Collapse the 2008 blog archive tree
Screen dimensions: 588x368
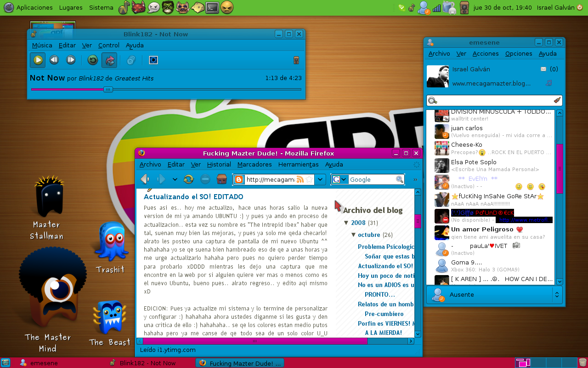tap(346, 223)
